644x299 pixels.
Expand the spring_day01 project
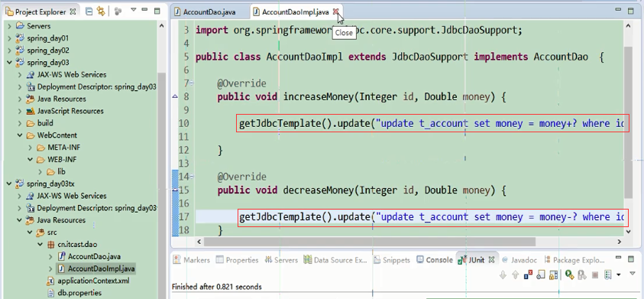pos(9,38)
